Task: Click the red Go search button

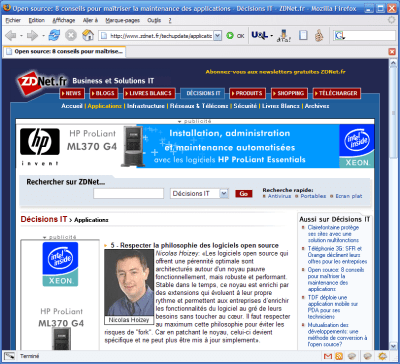Action: click(x=244, y=194)
